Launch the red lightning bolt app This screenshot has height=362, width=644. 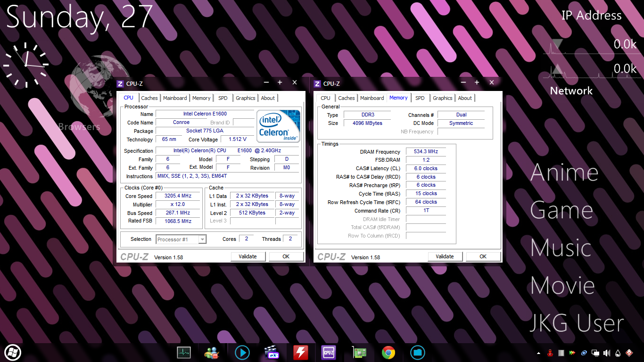tap(301, 352)
